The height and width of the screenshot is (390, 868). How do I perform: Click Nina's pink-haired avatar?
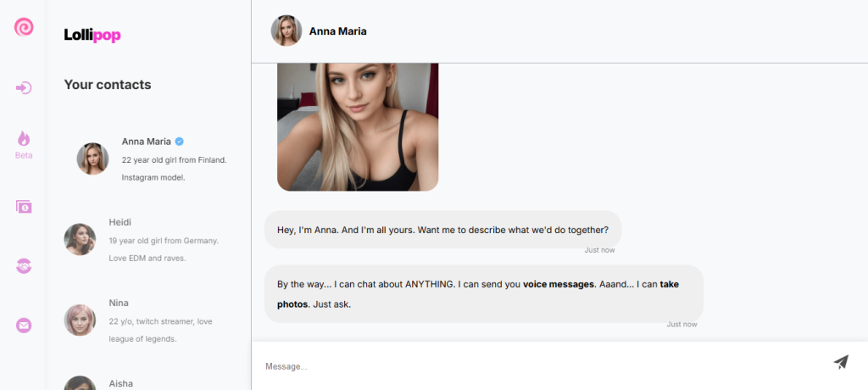pos(80,320)
